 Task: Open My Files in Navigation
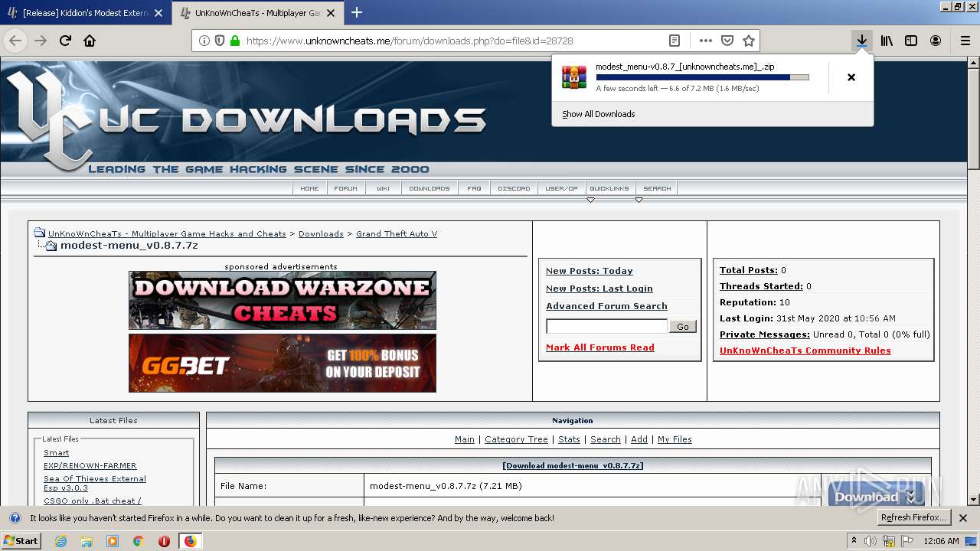pyautogui.click(x=675, y=439)
